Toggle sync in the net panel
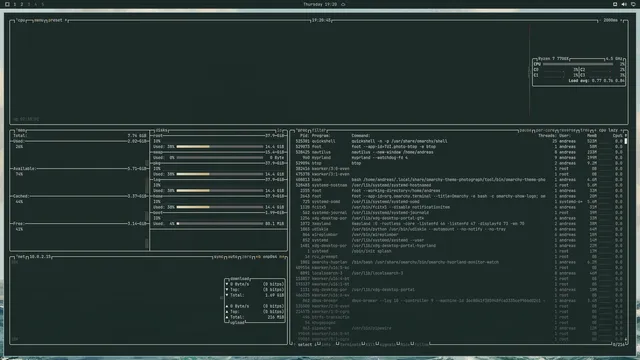The image size is (640, 360). click(x=218, y=257)
